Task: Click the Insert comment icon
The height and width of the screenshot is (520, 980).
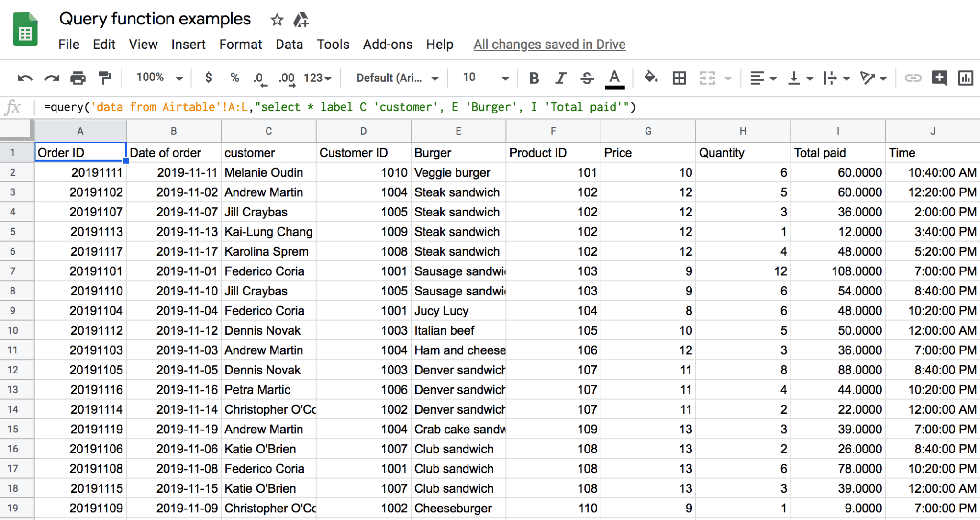Action: click(939, 78)
